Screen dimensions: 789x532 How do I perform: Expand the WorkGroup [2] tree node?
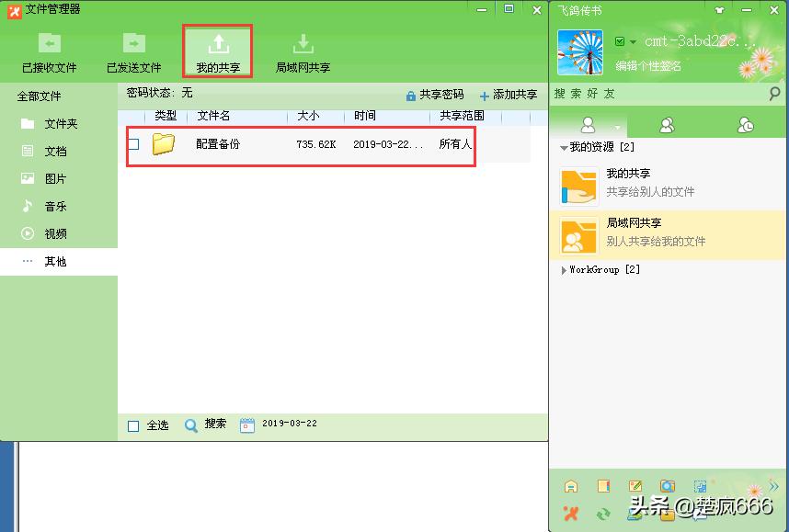click(563, 269)
